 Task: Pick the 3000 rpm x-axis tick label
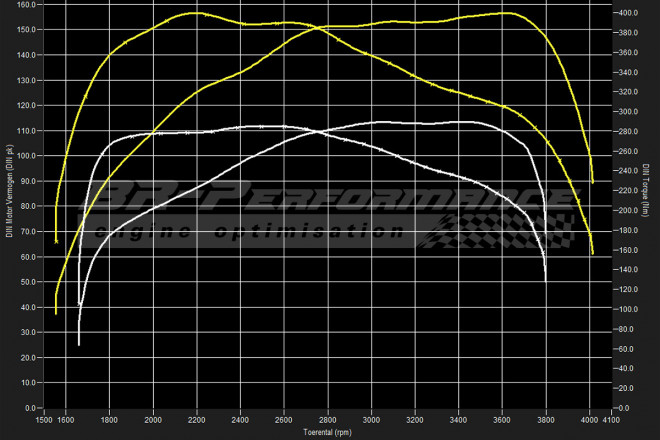(371, 420)
